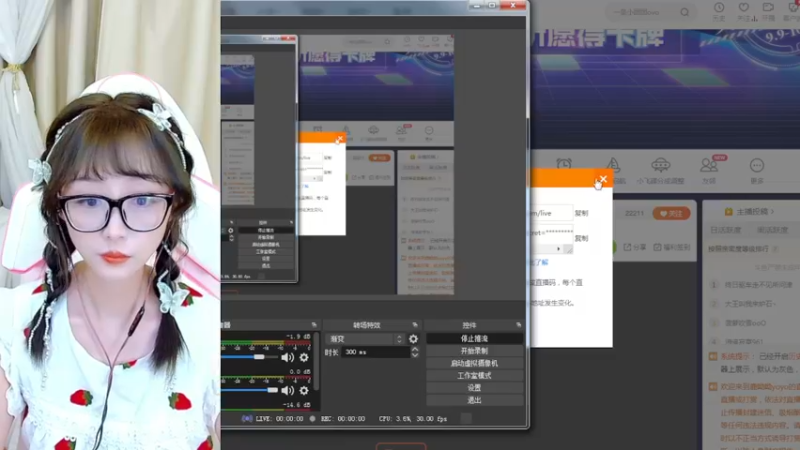Click the nested OBS window preview thumbnail

[x=259, y=158]
